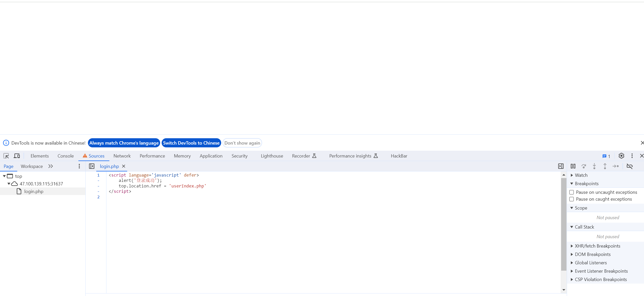Open the navigator pane three-dot menu

coord(79,166)
